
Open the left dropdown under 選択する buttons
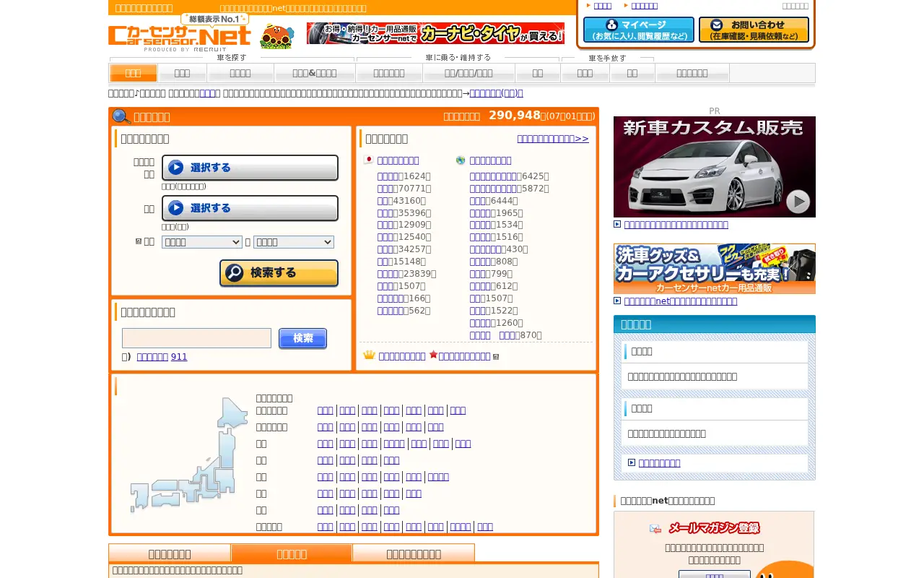(202, 242)
